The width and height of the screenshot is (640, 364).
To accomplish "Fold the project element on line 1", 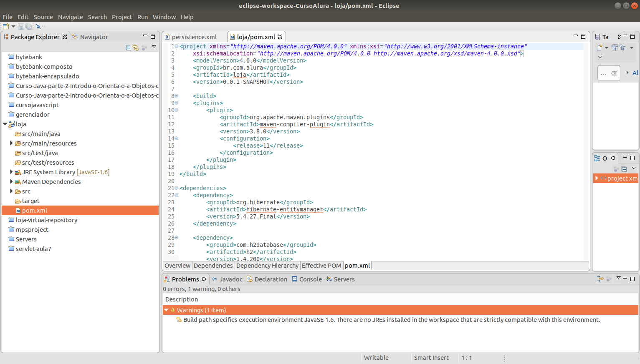I will [177, 46].
